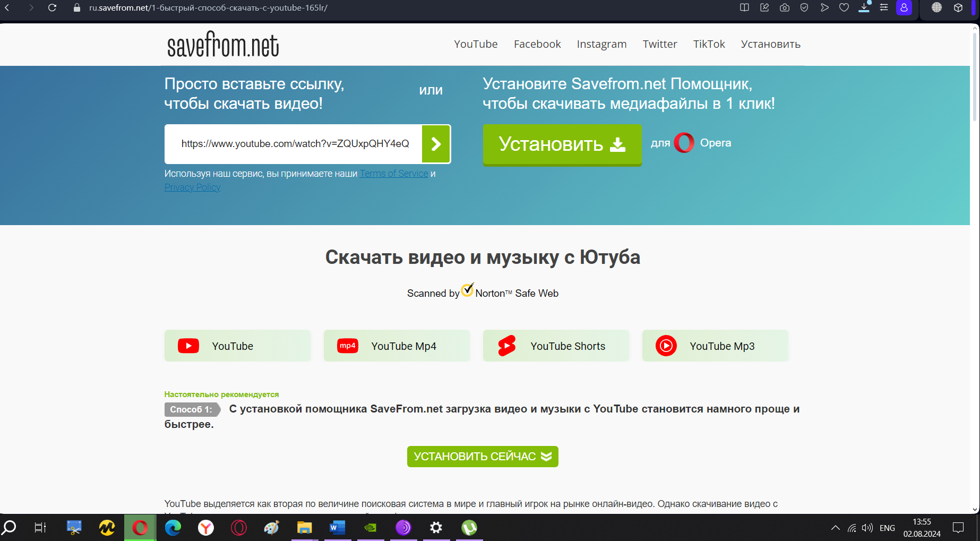Click the heart bookmark icon
The width and height of the screenshot is (980, 541).
tap(844, 8)
